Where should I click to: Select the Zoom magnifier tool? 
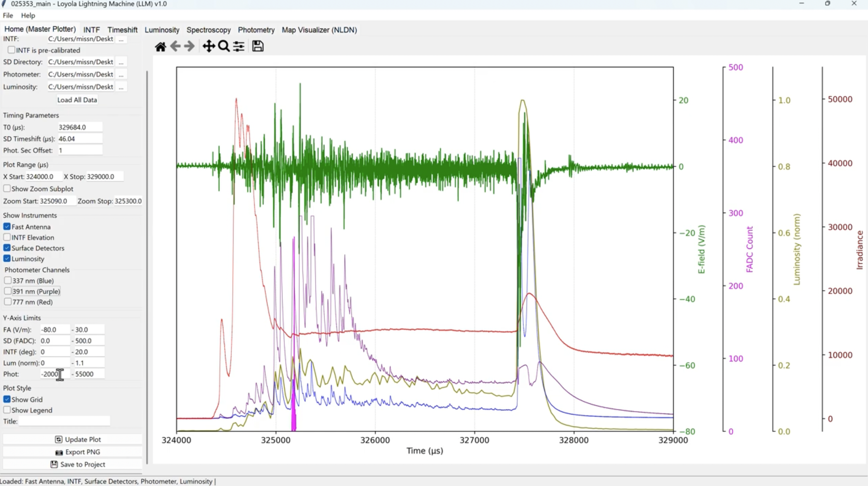click(224, 46)
